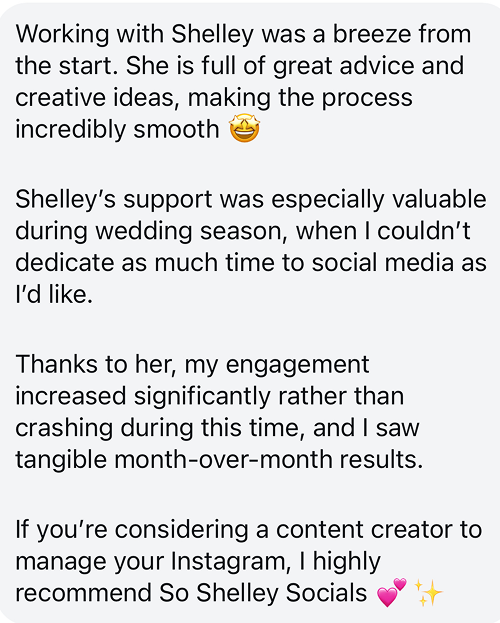Click the phrase 'content creator'
The image size is (500, 623).
(x=364, y=529)
